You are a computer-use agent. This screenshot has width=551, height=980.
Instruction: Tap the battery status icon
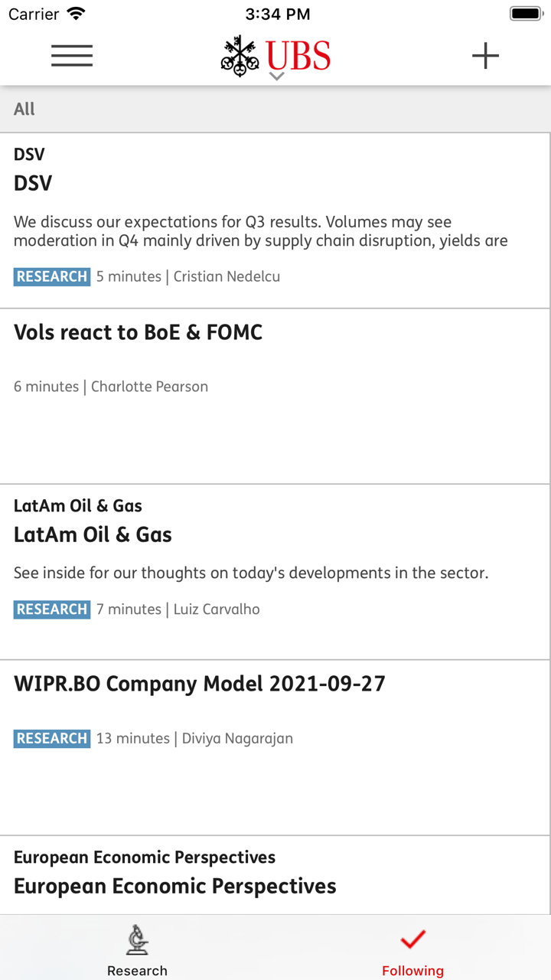[526, 14]
